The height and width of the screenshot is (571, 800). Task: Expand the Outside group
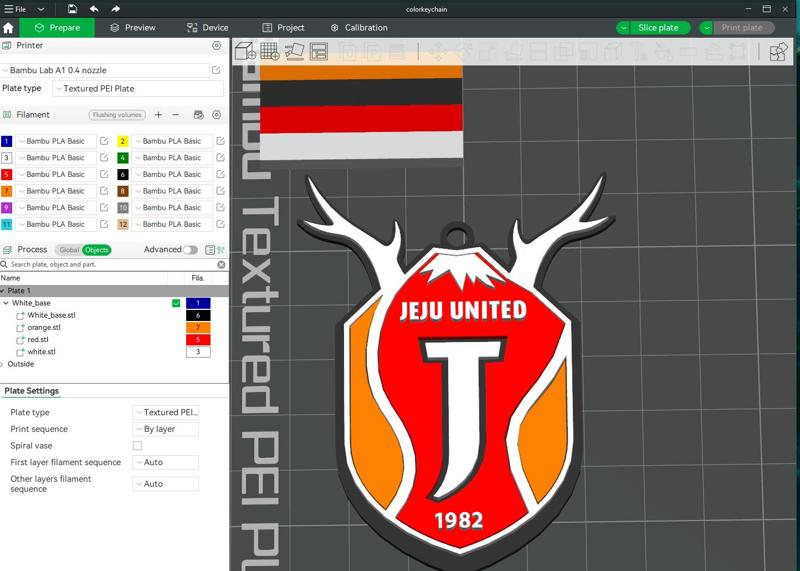click(x=3, y=364)
